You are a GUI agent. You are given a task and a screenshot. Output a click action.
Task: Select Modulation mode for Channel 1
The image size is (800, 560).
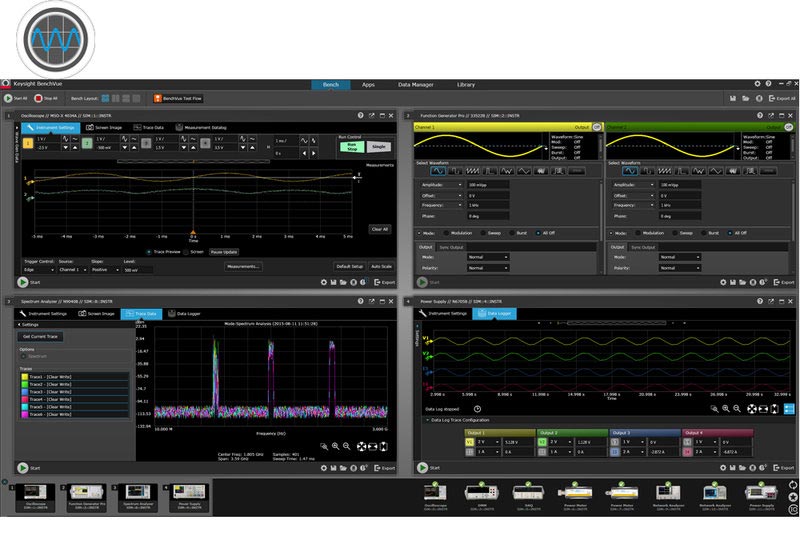pos(446,233)
